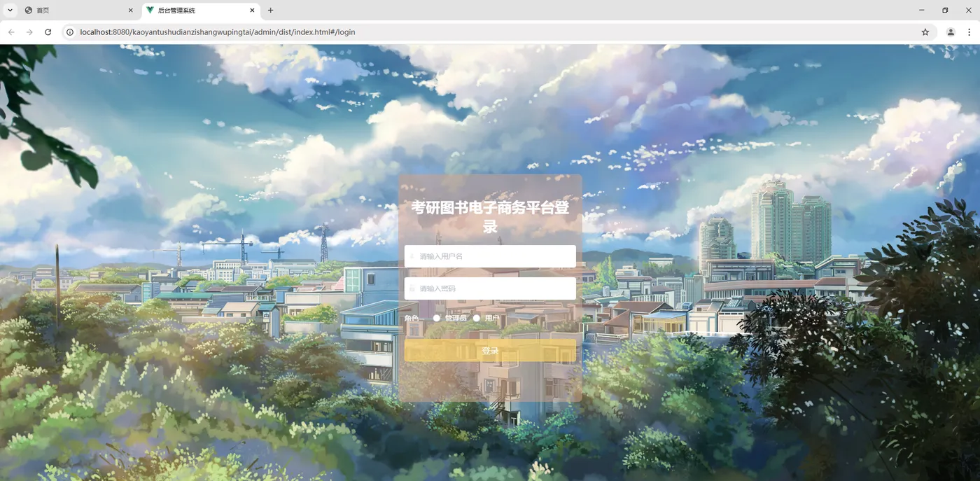Select the 用户 role radio button
The height and width of the screenshot is (481, 980).
tap(477, 318)
